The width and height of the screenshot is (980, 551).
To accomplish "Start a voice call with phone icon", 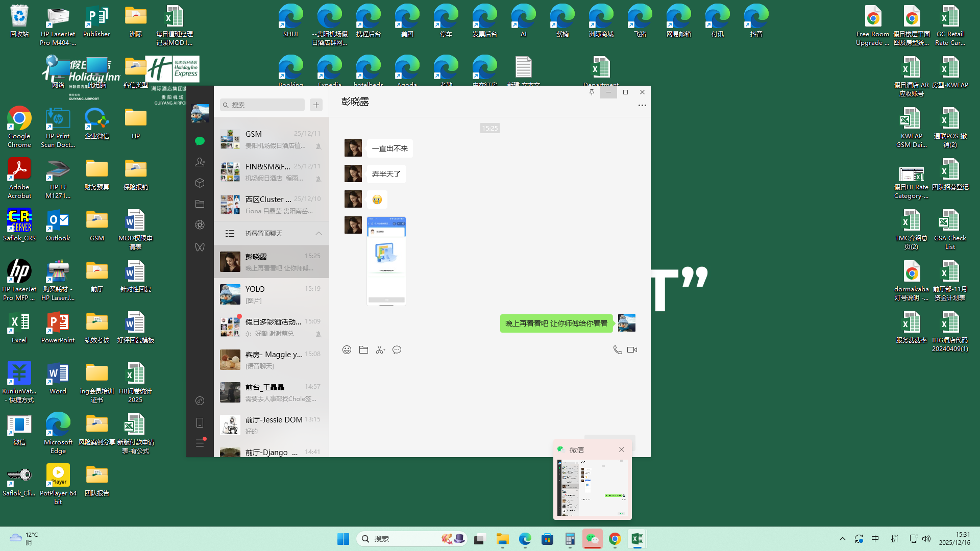I will 618,350.
